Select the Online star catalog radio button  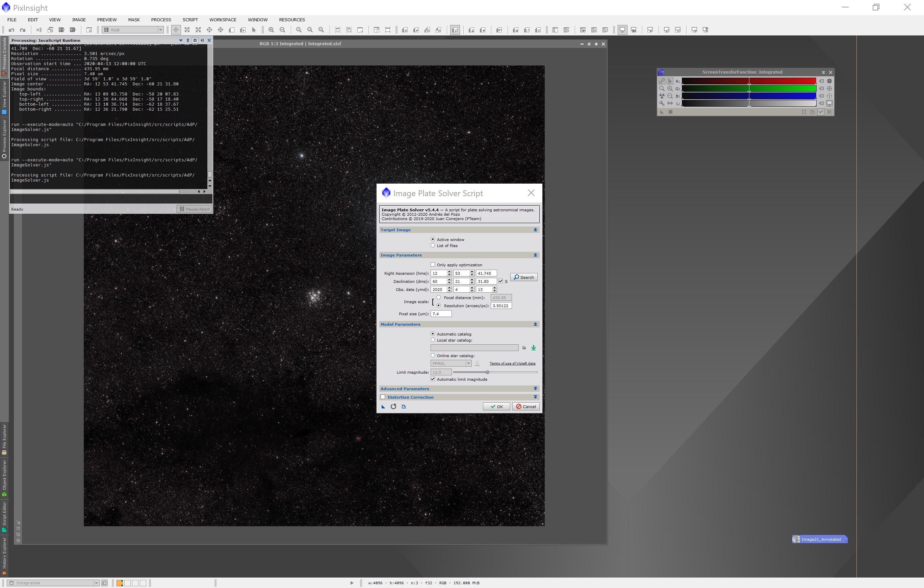(x=433, y=355)
